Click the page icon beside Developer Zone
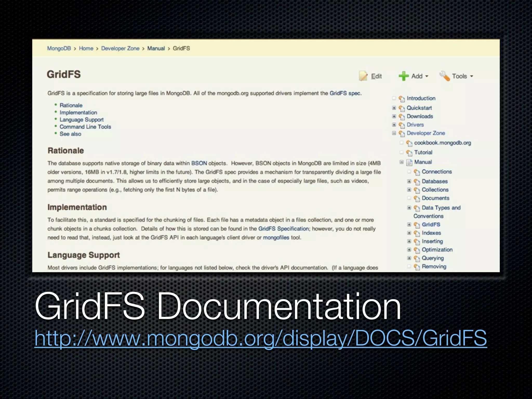532x399 pixels. [402, 134]
